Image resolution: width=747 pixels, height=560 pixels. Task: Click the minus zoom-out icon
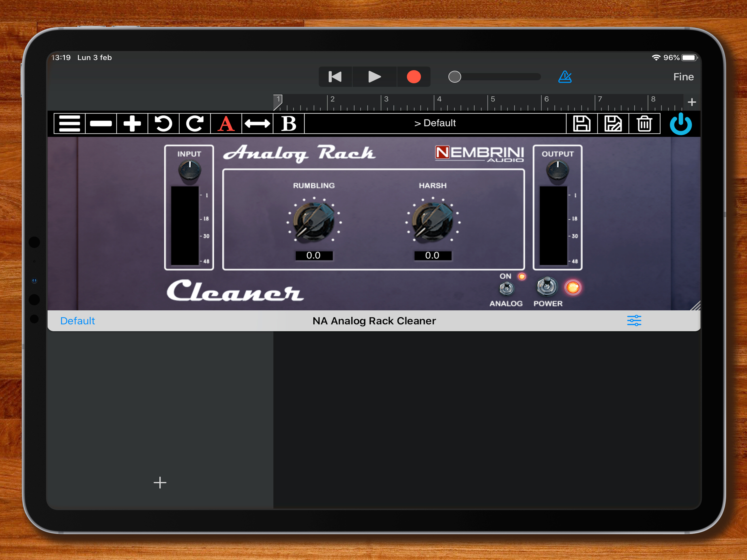click(x=101, y=124)
